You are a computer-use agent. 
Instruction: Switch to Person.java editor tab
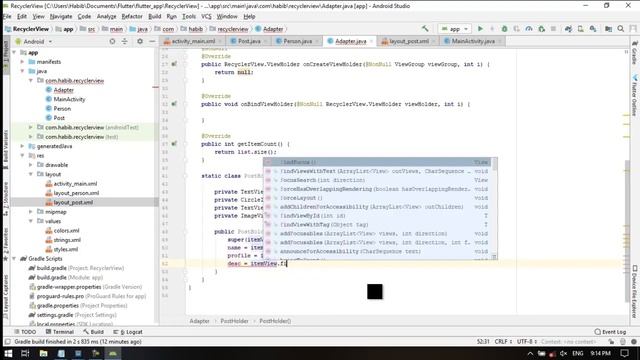click(x=298, y=41)
